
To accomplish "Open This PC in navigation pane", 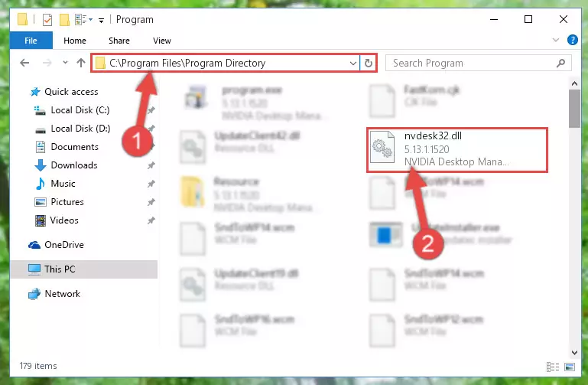I will [60, 269].
